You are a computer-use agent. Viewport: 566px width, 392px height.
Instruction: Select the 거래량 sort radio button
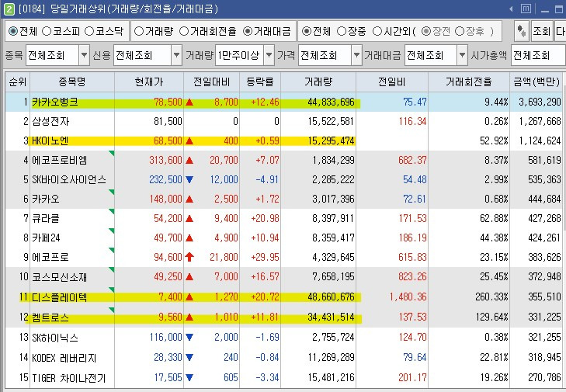tap(139, 31)
